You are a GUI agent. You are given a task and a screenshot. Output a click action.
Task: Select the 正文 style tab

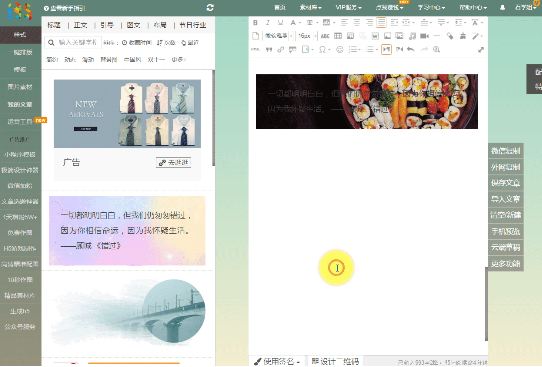pos(80,25)
